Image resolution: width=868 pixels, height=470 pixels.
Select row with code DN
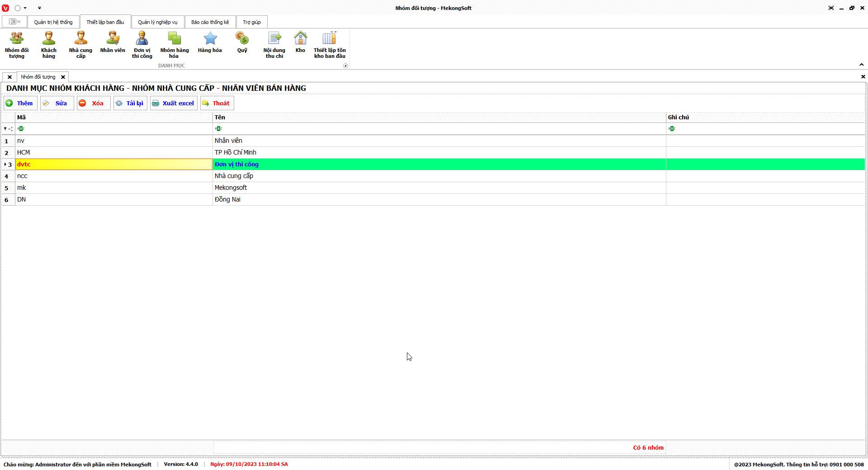pyautogui.click(x=114, y=200)
